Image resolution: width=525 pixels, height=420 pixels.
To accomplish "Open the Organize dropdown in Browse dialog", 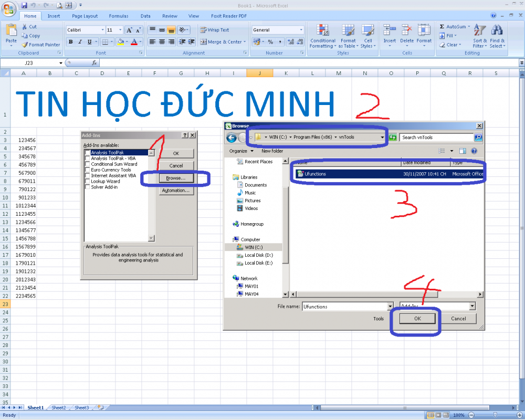I will 241,151.
